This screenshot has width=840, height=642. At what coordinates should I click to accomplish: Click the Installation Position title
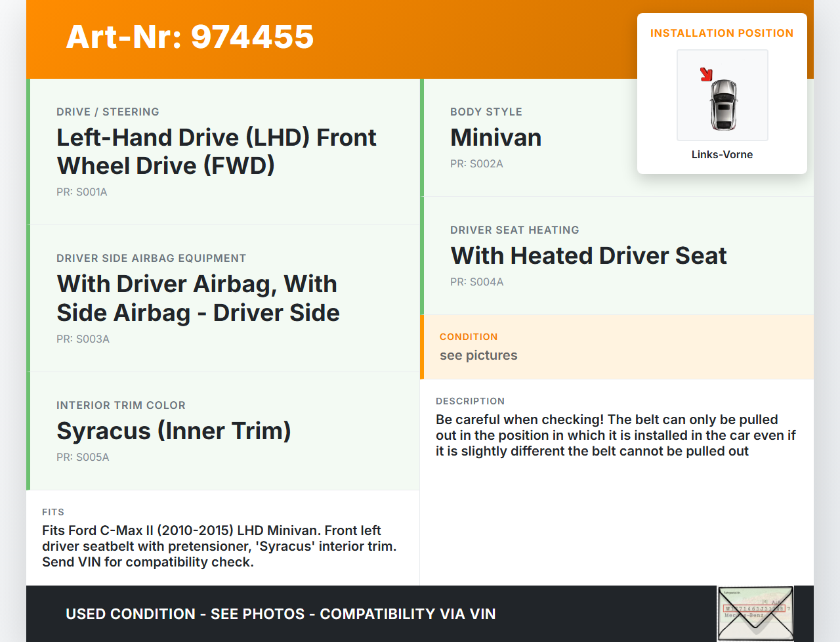pos(721,33)
